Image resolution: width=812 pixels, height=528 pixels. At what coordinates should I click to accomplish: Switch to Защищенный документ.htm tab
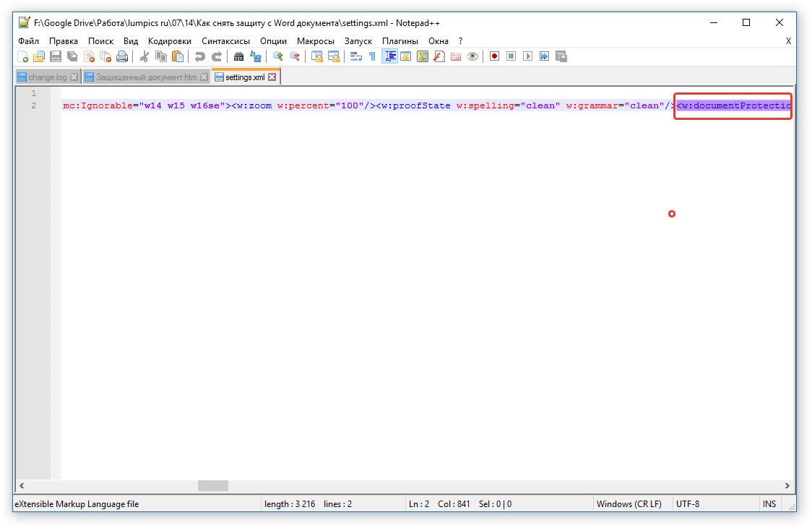[x=146, y=77]
